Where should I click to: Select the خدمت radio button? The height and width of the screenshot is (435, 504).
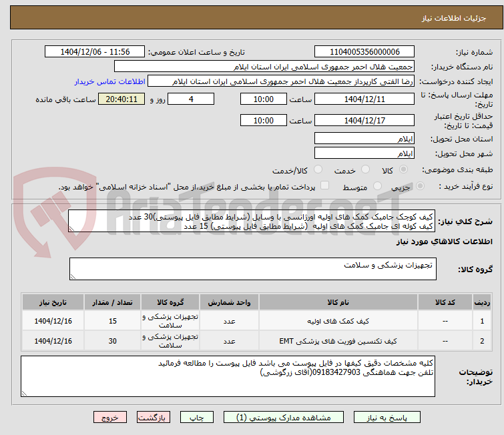[x=365, y=169]
